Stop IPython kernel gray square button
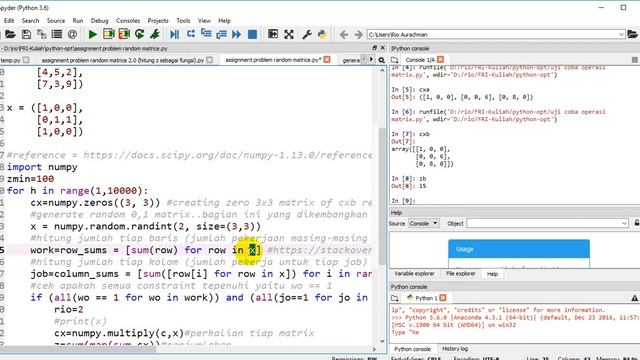Screen dimensions: 640x360 pyautogui.click(x=635, y=60)
